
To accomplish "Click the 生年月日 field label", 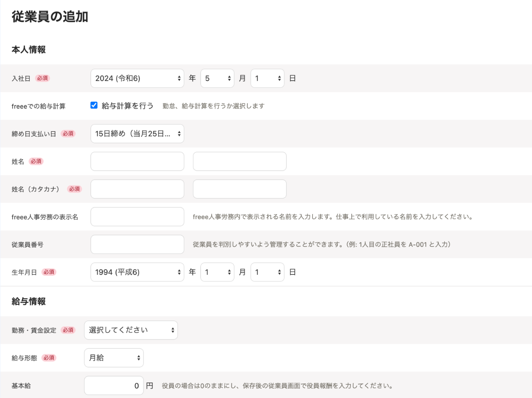I will pos(24,272).
